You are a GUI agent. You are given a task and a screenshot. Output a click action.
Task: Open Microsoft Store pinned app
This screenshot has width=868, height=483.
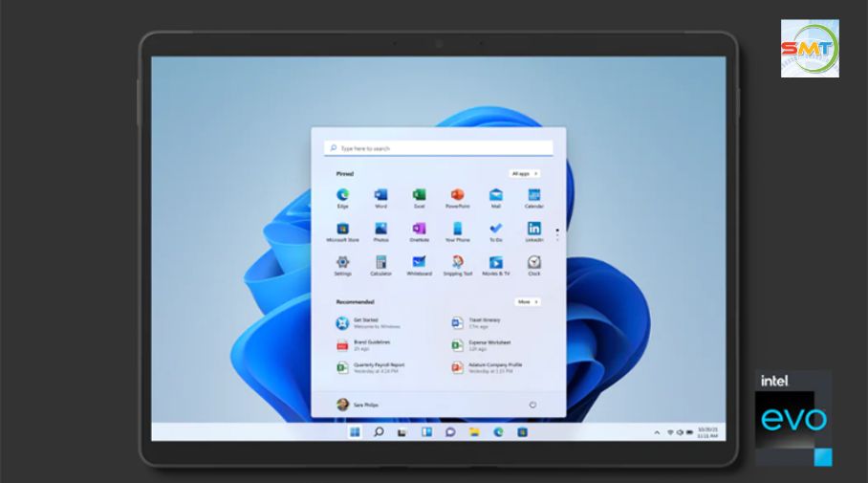pos(342,231)
